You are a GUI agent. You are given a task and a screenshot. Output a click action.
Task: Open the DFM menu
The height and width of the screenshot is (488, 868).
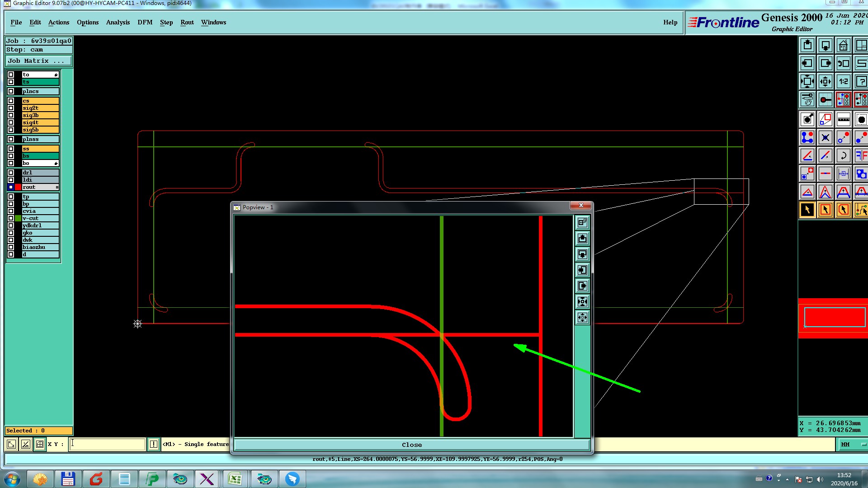pyautogui.click(x=145, y=22)
